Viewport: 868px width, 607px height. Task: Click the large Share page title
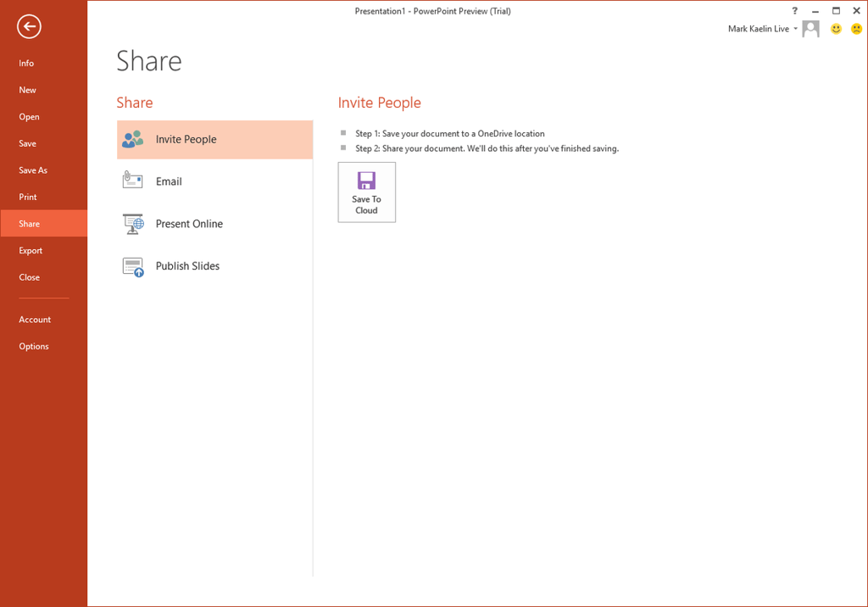(149, 61)
